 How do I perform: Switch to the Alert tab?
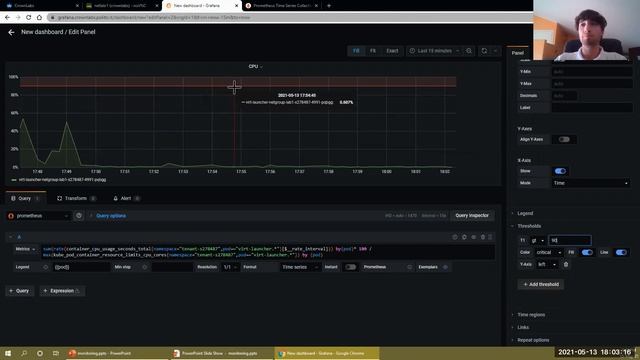point(126,198)
